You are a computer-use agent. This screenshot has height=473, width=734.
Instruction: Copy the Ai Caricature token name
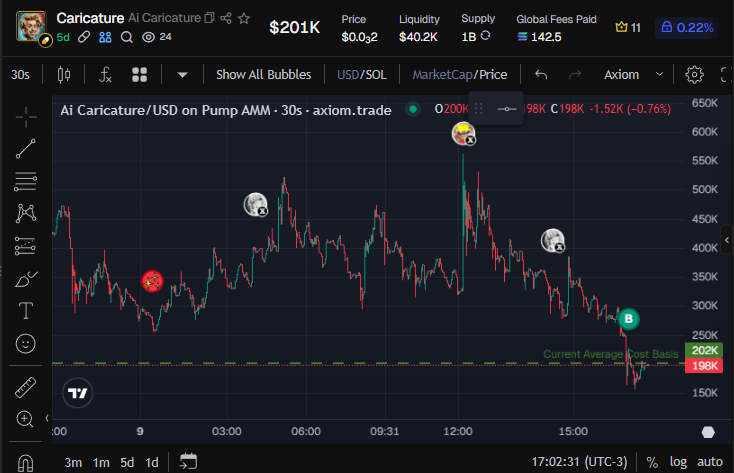click(210, 18)
